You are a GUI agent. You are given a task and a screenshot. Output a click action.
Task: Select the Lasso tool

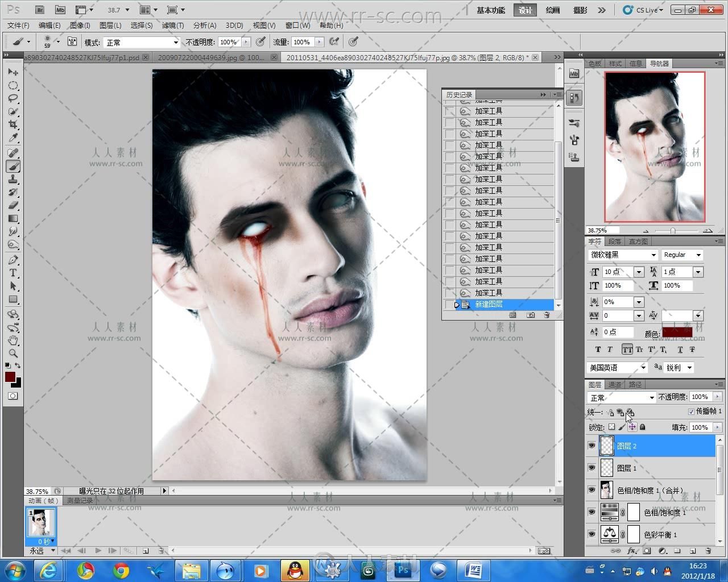[13, 99]
